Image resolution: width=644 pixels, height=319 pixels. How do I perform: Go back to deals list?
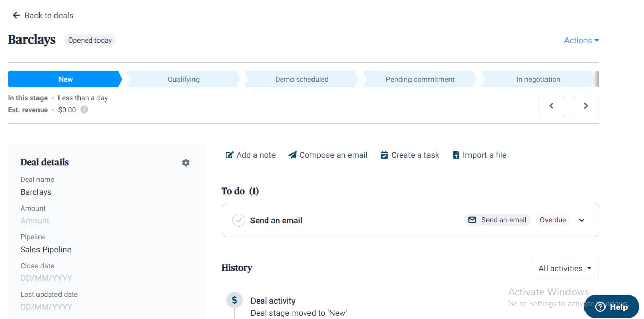[43, 15]
